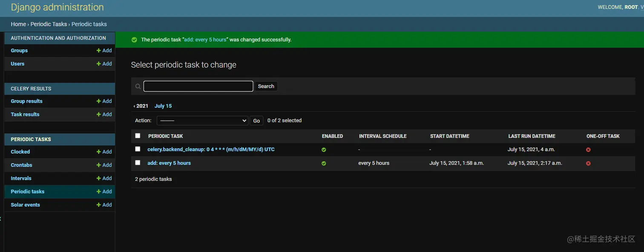Go back to 2021 in date hierarchy
Image resolution: width=644 pixels, height=252 pixels.
point(141,106)
